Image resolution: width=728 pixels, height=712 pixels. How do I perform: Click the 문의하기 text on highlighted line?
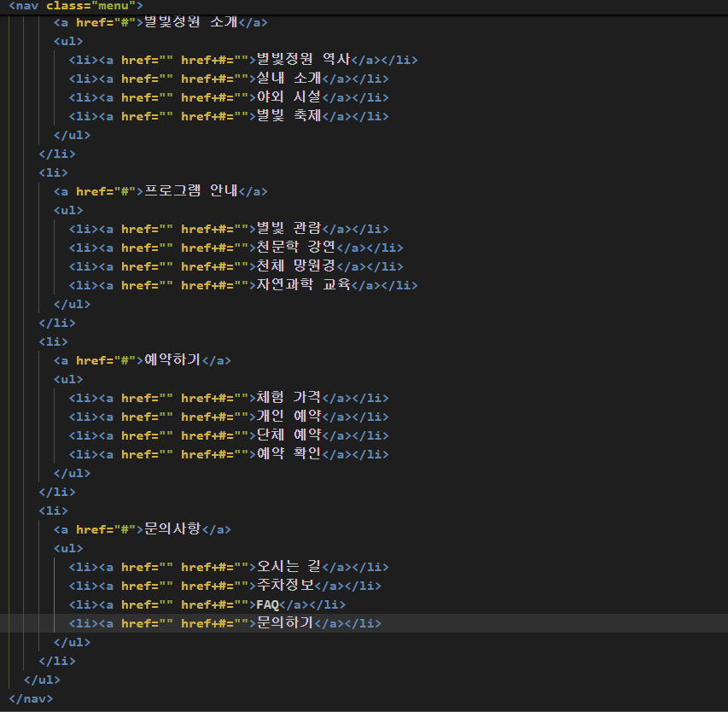click(x=285, y=623)
